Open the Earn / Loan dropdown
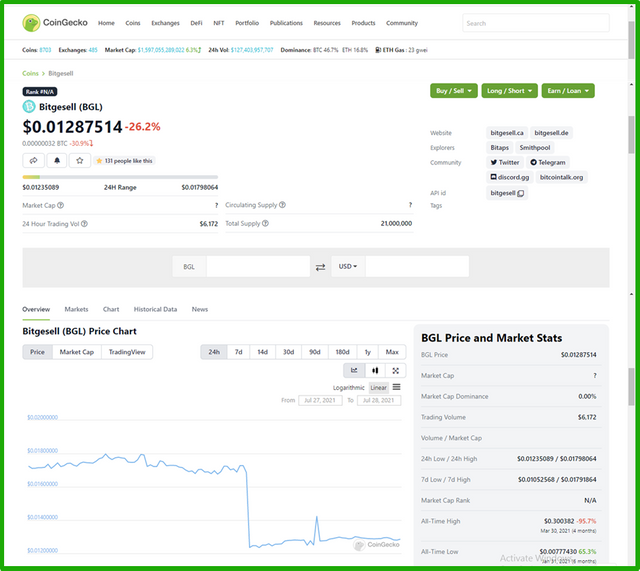Viewport: 640px width, 571px height. (568, 91)
